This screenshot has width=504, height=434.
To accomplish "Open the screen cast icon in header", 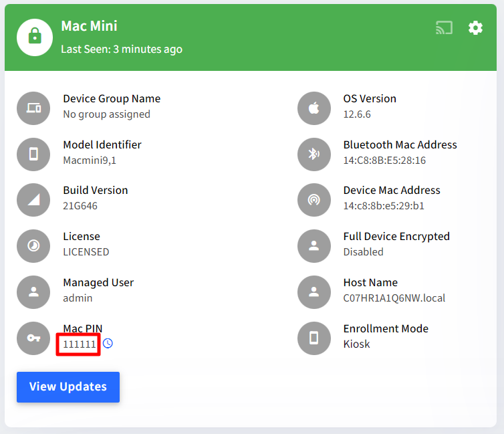I will coord(445,27).
